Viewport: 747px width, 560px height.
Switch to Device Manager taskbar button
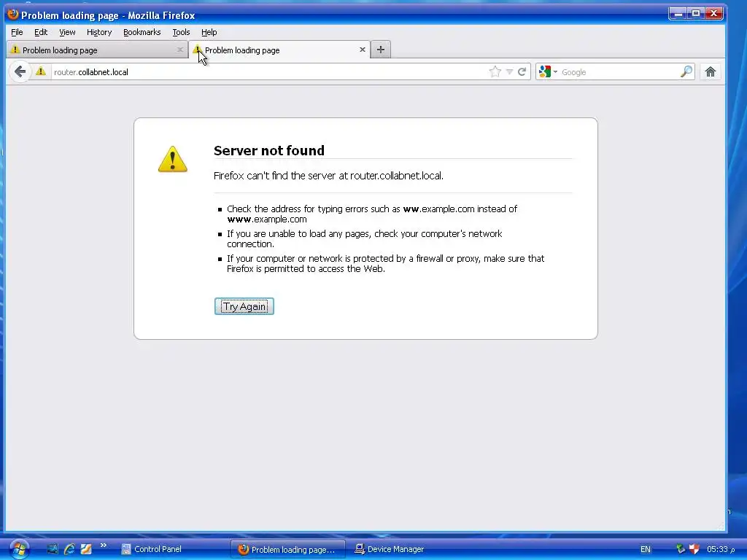(405, 549)
